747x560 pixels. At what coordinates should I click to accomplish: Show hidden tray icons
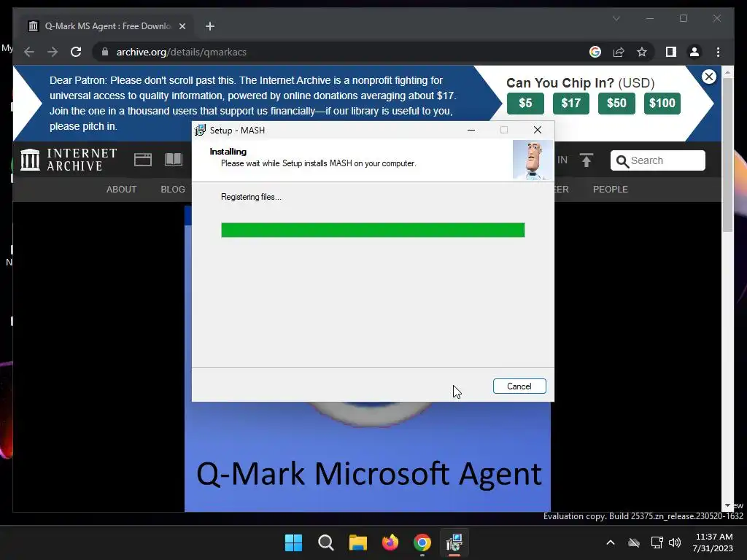pos(611,542)
